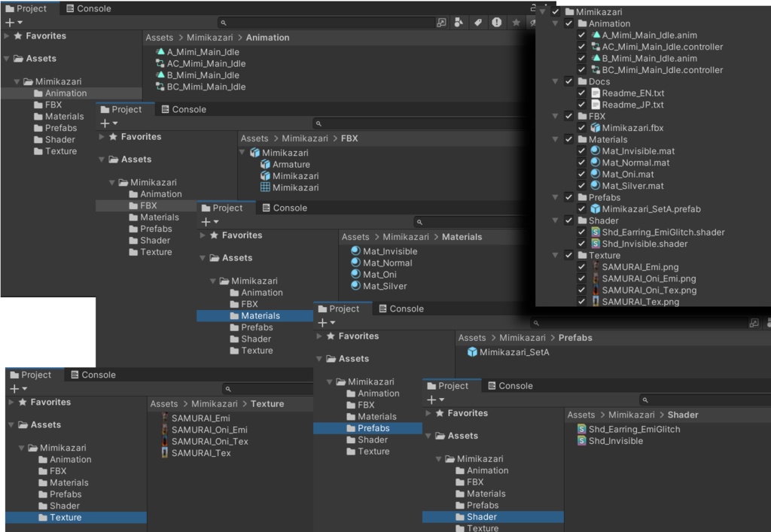Click the exclamation log filter icon in top toolbar

(497, 23)
